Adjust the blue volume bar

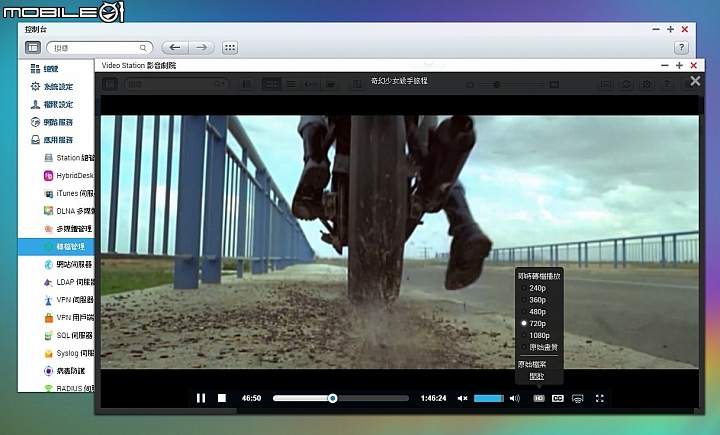click(x=489, y=398)
